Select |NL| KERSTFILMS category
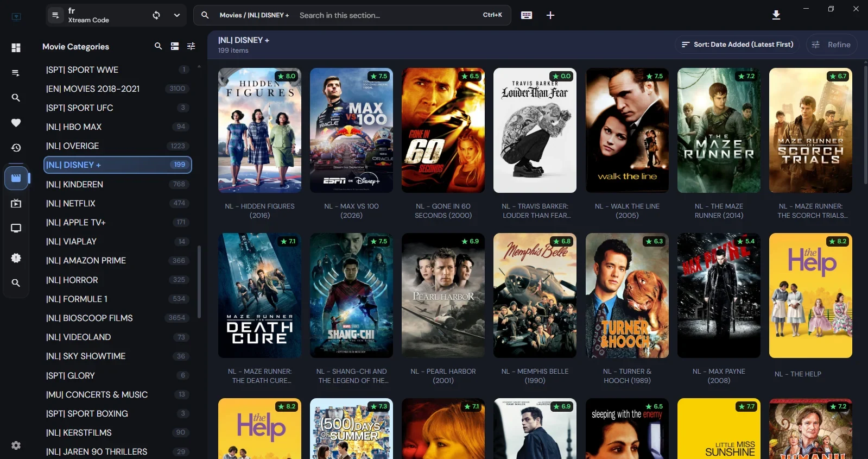The width and height of the screenshot is (868, 459). click(x=117, y=432)
